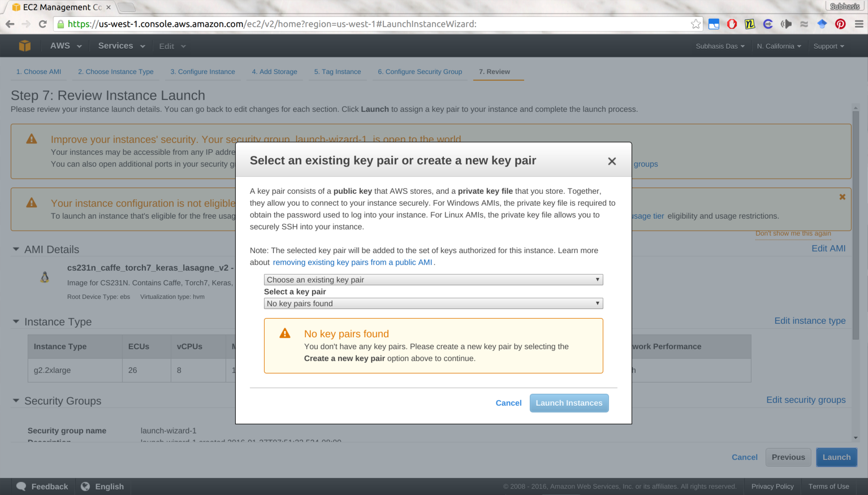Expand the Services menu
This screenshot has width=868, height=495.
(x=121, y=46)
